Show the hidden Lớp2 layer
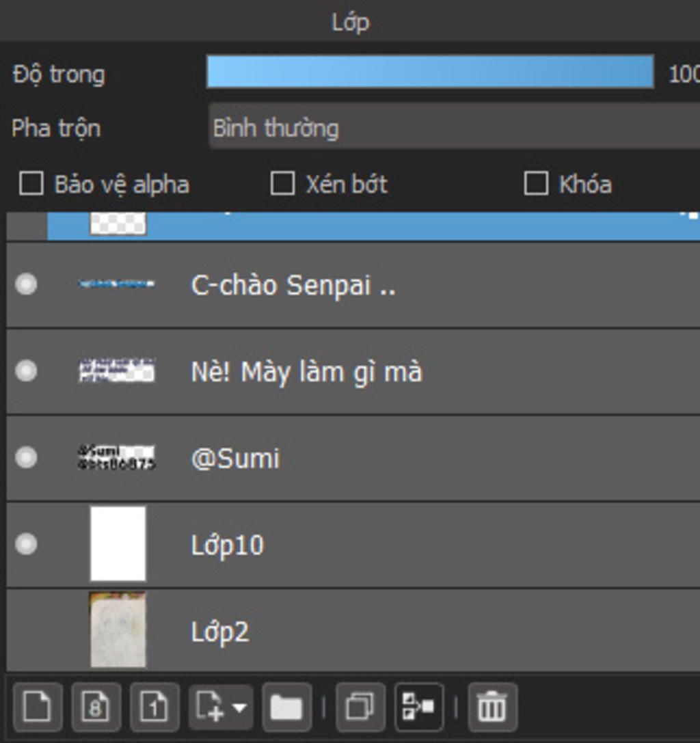Screen dimensions: 700x743 click(26, 630)
